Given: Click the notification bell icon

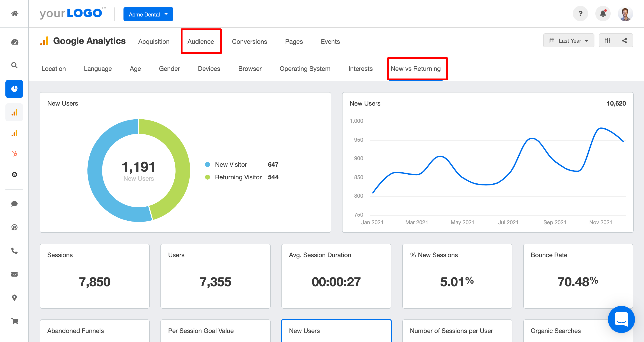Looking at the screenshot, I should click(x=603, y=14).
